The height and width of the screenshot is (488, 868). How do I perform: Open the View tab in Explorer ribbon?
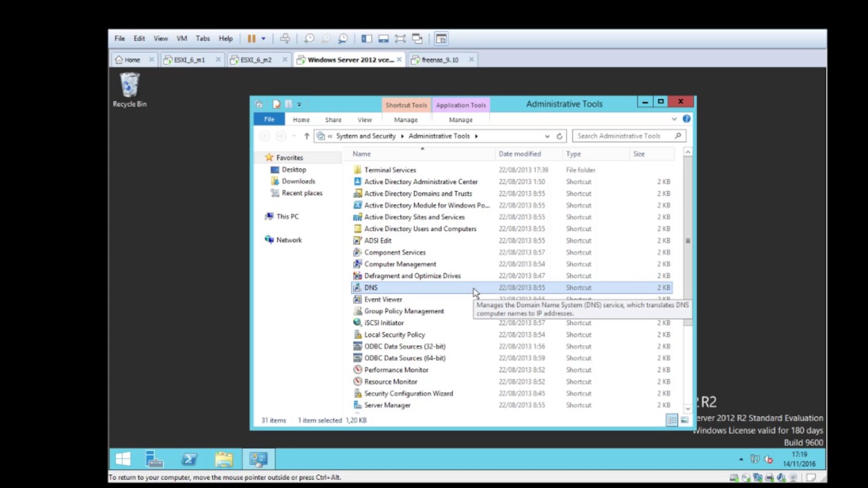click(365, 120)
